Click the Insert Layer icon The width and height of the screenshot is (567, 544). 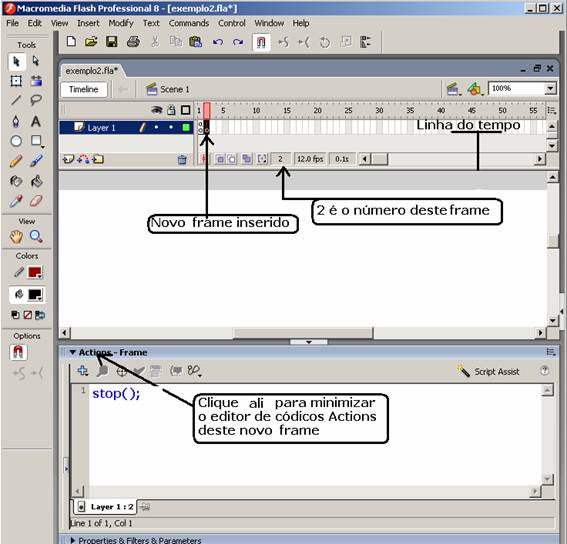tap(68, 159)
